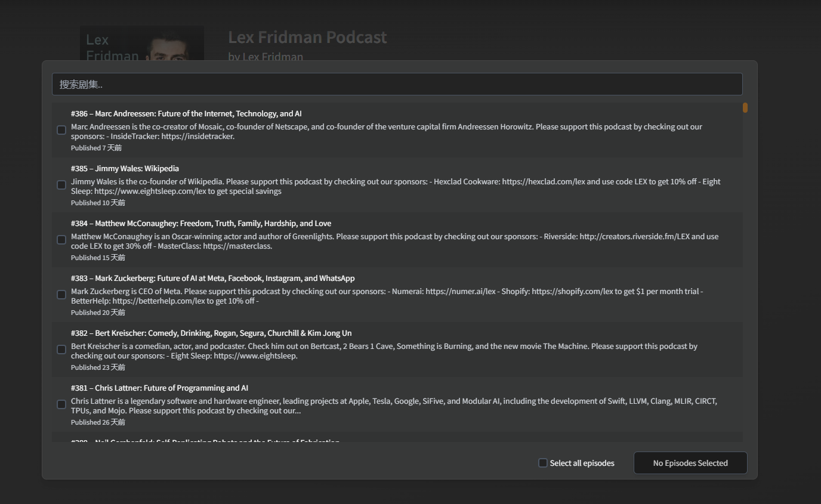Click the episode search input field
The image size is (821, 504).
click(397, 84)
